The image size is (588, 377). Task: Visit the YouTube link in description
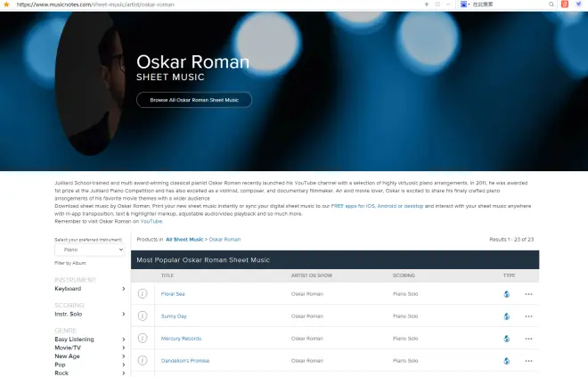pos(151,221)
